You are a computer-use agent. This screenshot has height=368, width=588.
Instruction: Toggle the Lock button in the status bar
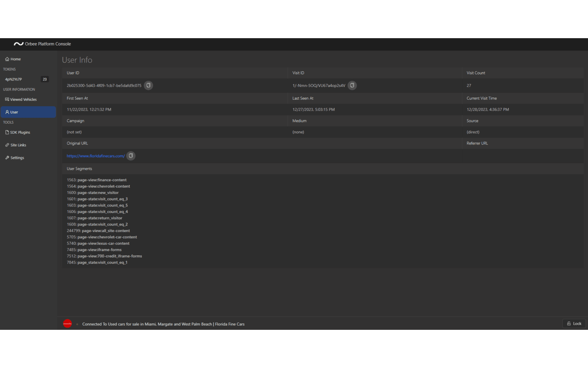574,323
